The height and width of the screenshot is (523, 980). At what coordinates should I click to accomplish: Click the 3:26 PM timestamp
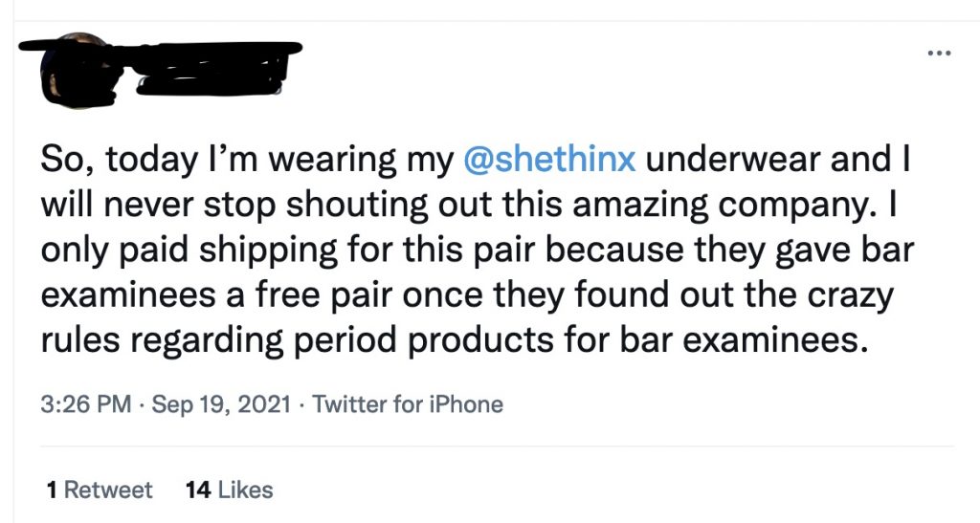(85, 404)
